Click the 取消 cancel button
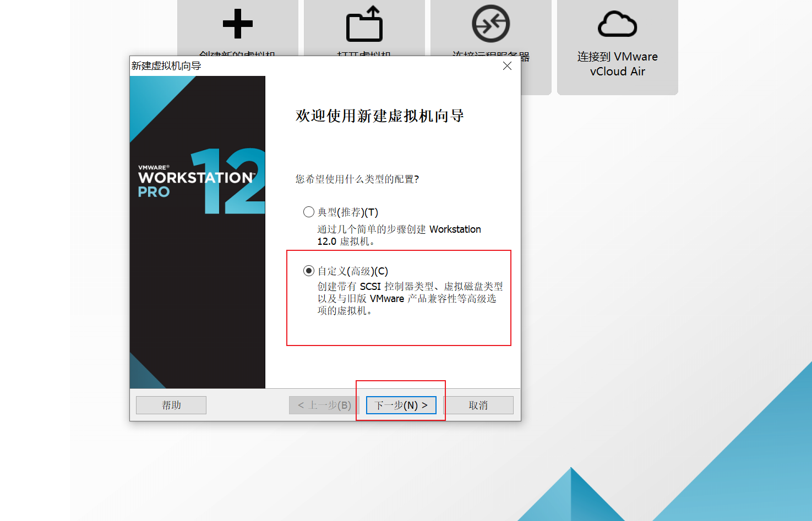Viewport: 812px width, 521px height. click(478, 405)
